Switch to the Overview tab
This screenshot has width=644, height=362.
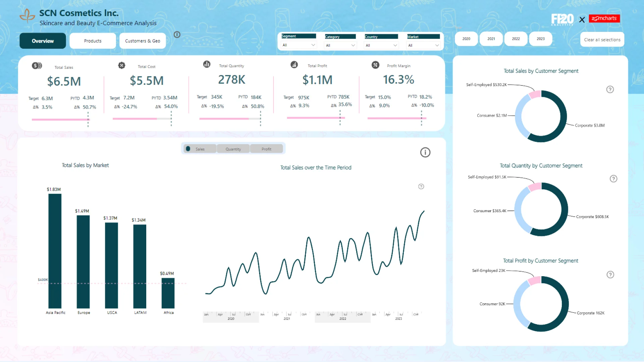click(x=43, y=41)
